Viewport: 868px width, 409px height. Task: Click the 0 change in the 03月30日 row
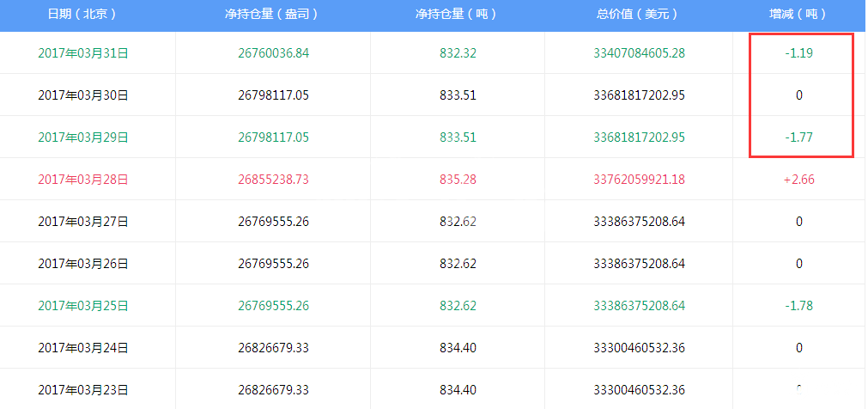point(798,95)
